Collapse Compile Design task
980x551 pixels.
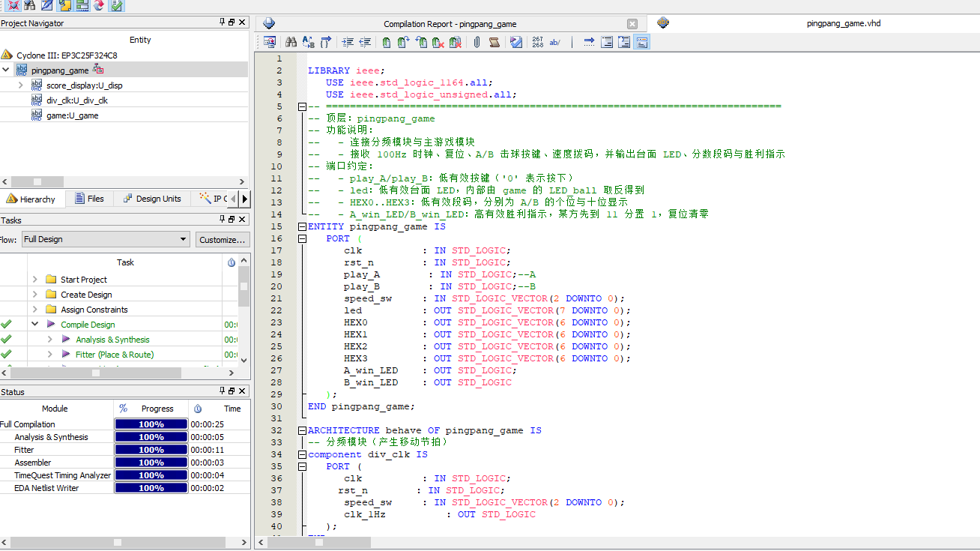[x=34, y=324]
